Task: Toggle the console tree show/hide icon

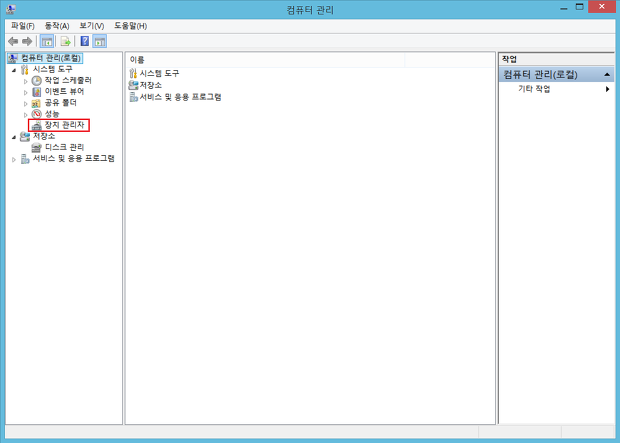Action: coord(47,41)
